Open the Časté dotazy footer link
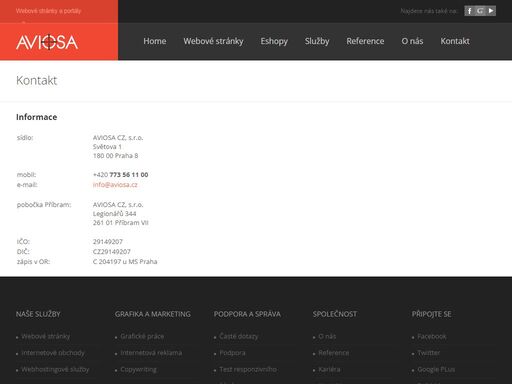Image resolution: width=512 pixels, height=384 pixels. 239,336
